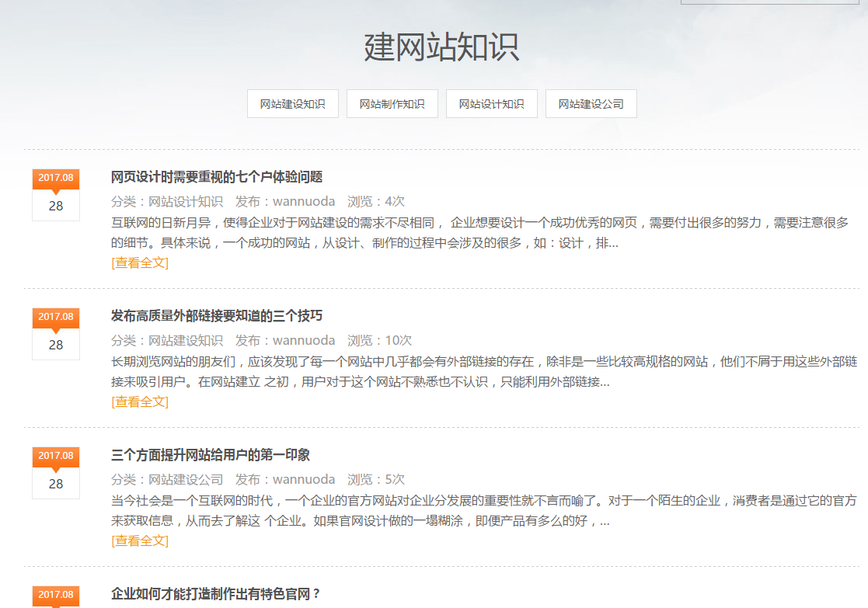Screen dimensions: 868x608
Task: Open article 三个方面提升网站给用户的第一印象
Action: (211, 455)
